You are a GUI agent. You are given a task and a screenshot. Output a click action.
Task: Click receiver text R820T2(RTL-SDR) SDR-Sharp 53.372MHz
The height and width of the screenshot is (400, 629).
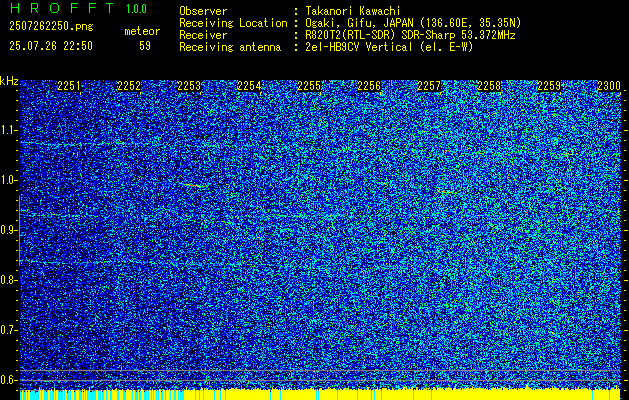(410, 35)
